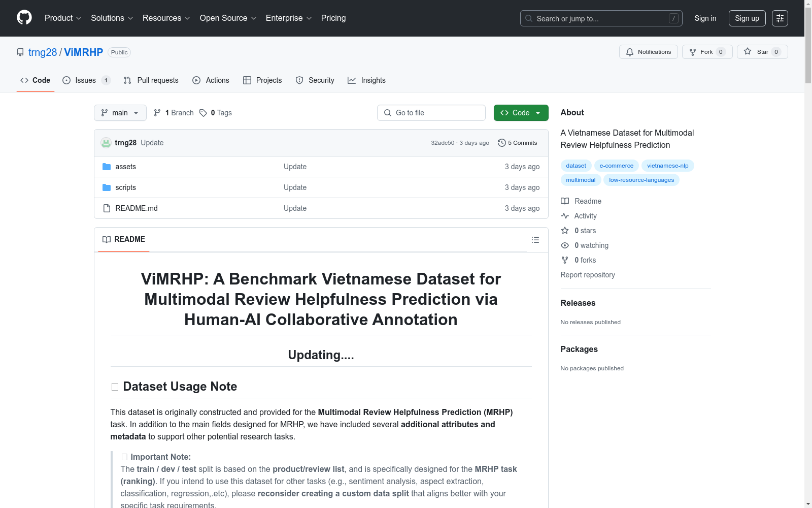Open the multimodal topic tag
The height and width of the screenshot is (508, 812).
[x=581, y=180]
